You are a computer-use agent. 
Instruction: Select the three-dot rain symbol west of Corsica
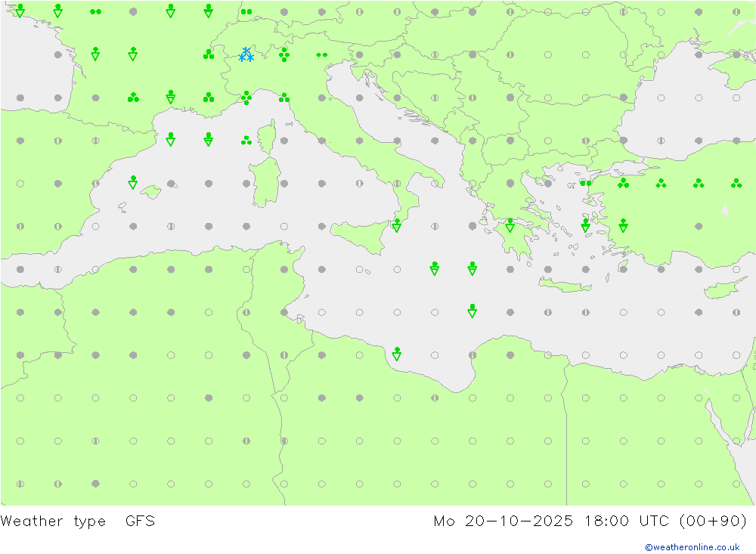246,141
